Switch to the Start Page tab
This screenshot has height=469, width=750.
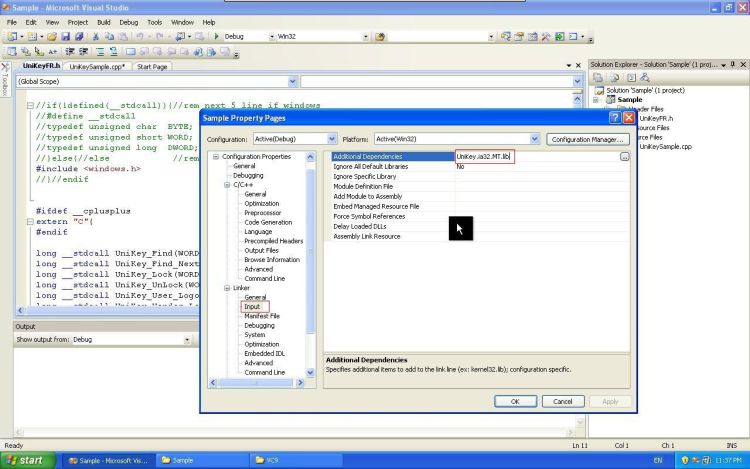pyautogui.click(x=152, y=67)
